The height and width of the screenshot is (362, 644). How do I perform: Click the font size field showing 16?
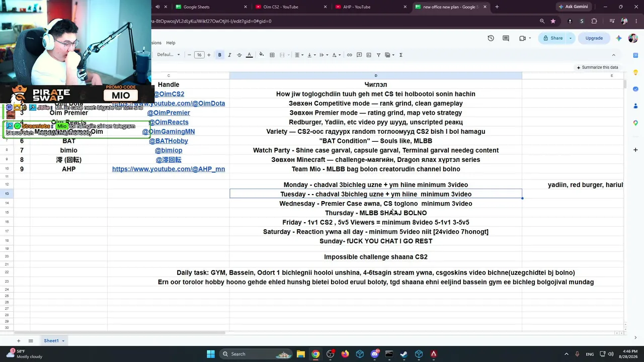pyautogui.click(x=199, y=55)
